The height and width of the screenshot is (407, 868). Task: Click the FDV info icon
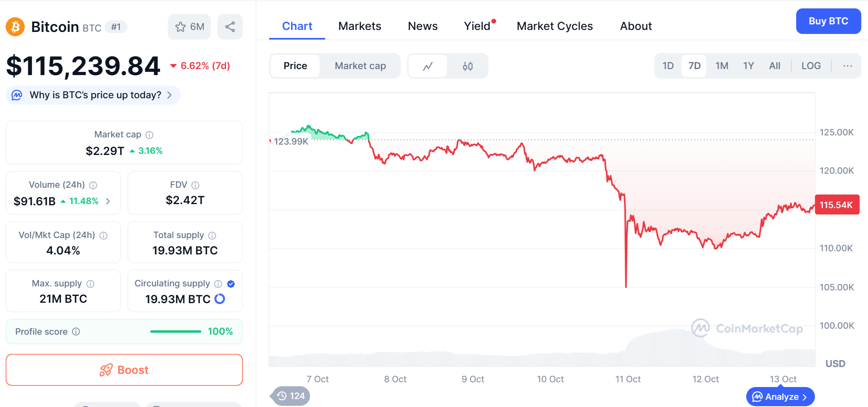195,185
